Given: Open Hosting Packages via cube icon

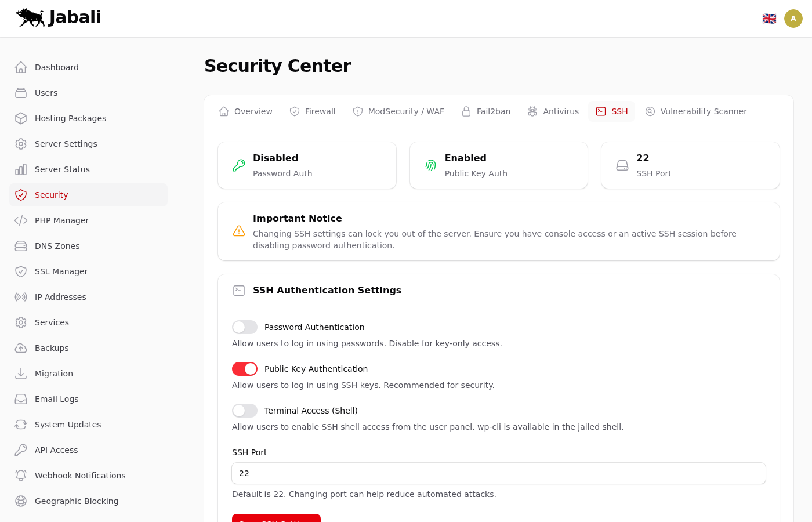Looking at the screenshot, I should [x=21, y=118].
